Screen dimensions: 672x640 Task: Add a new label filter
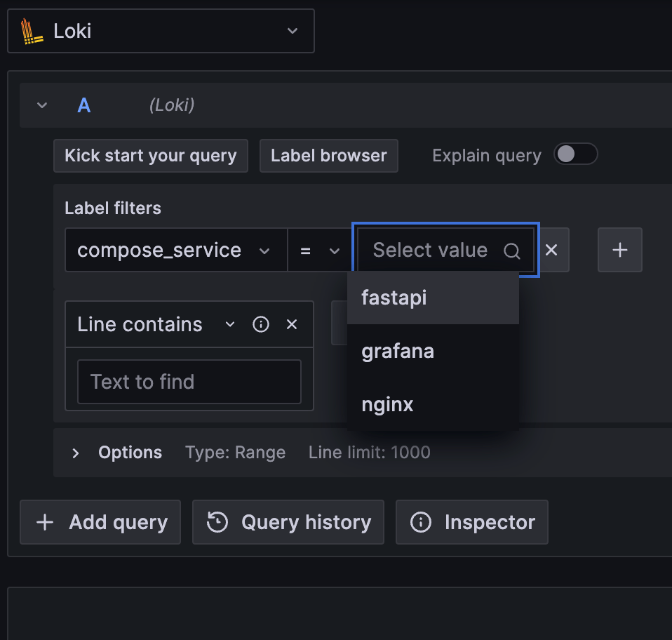619,250
